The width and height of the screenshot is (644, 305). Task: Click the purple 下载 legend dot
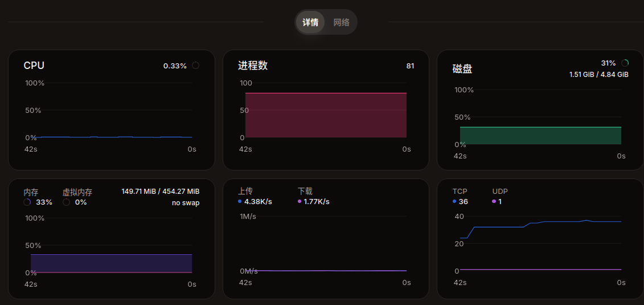click(300, 201)
